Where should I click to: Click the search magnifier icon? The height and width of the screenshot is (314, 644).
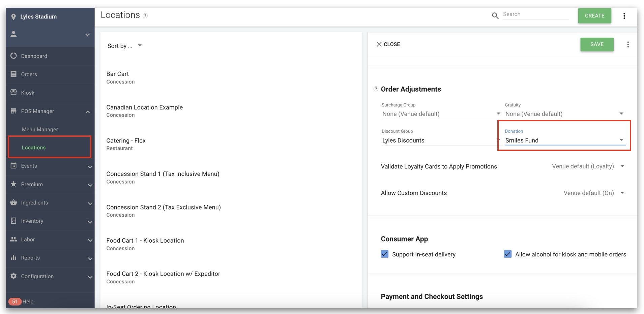(x=495, y=15)
